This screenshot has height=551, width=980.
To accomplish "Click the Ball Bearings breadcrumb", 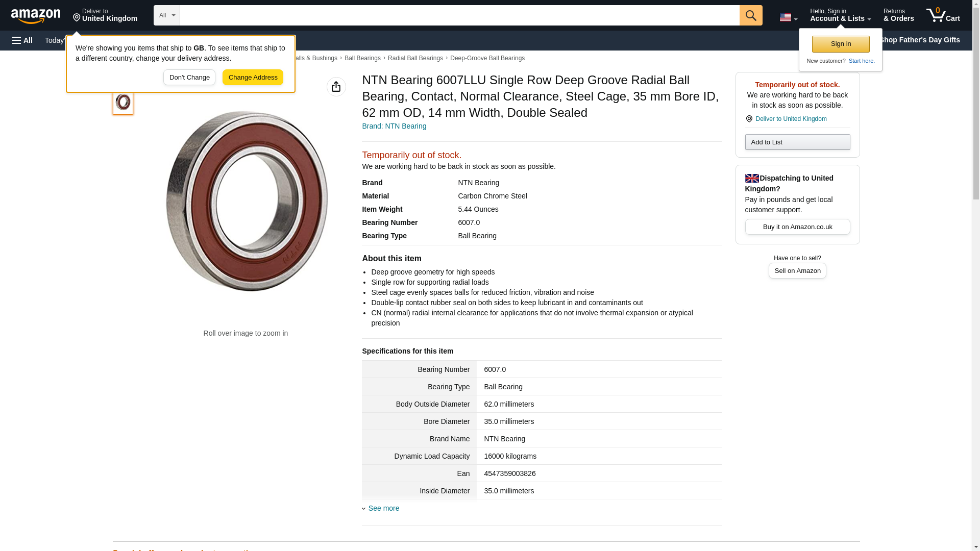I will point(362,58).
